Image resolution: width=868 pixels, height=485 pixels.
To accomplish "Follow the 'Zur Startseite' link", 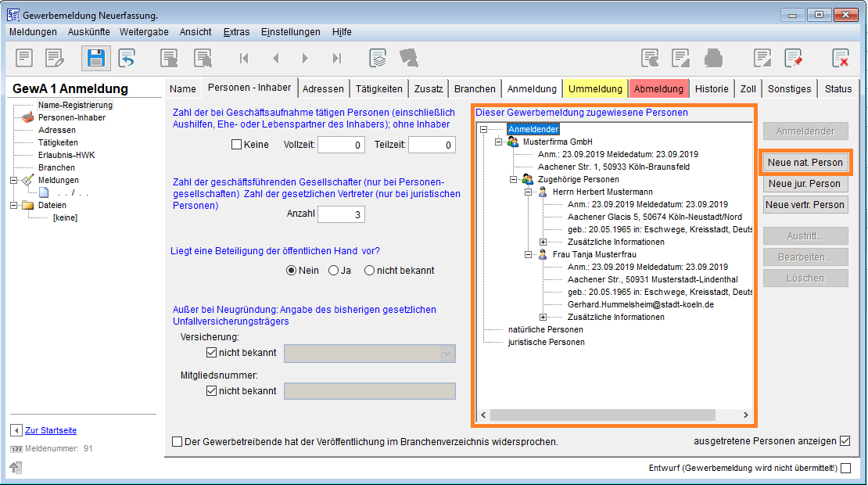I will 51,430.
